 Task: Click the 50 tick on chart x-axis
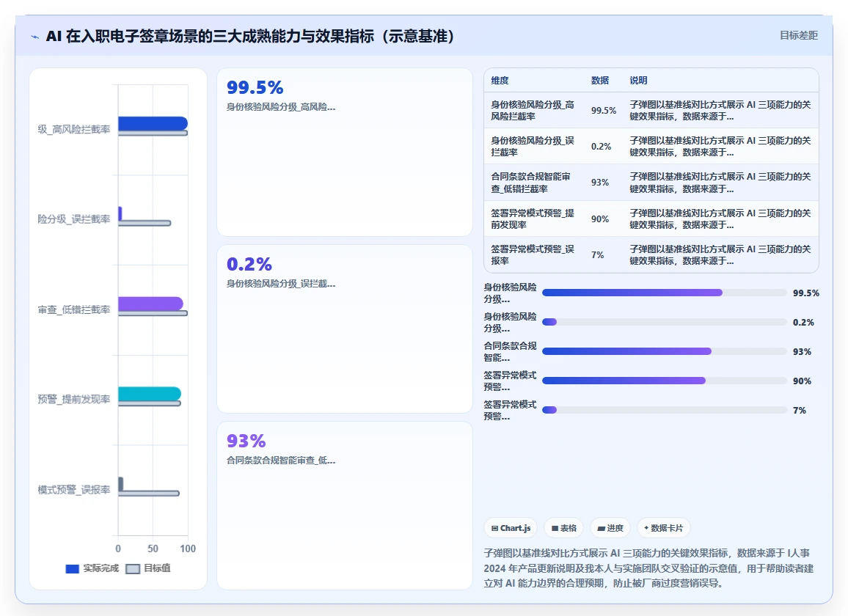click(x=153, y=549)
